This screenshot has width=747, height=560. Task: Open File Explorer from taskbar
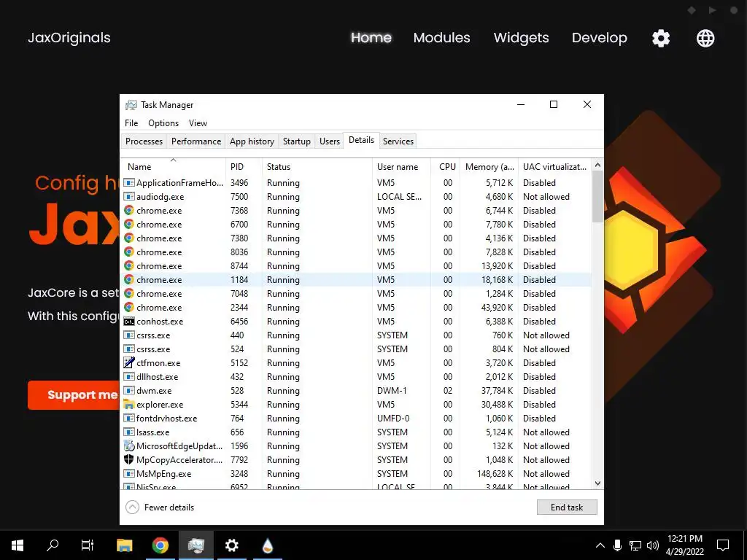pyautogui.click(x=124, y=545)
